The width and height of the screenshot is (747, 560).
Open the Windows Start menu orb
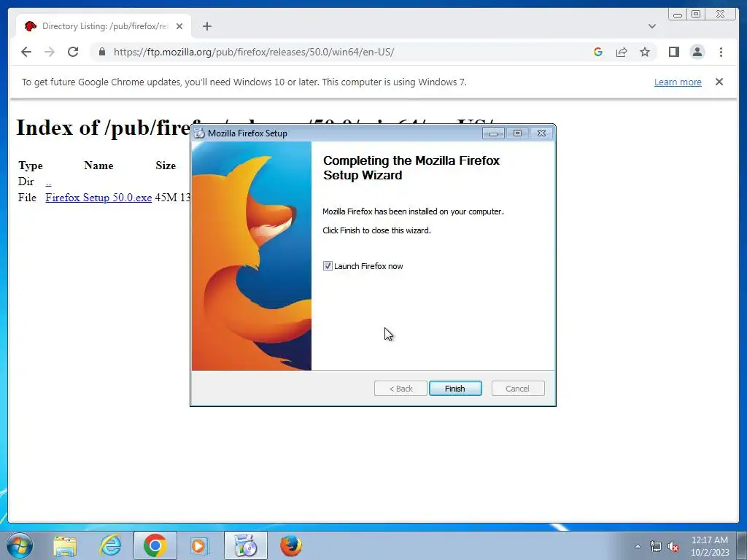[x=20, y=545]
